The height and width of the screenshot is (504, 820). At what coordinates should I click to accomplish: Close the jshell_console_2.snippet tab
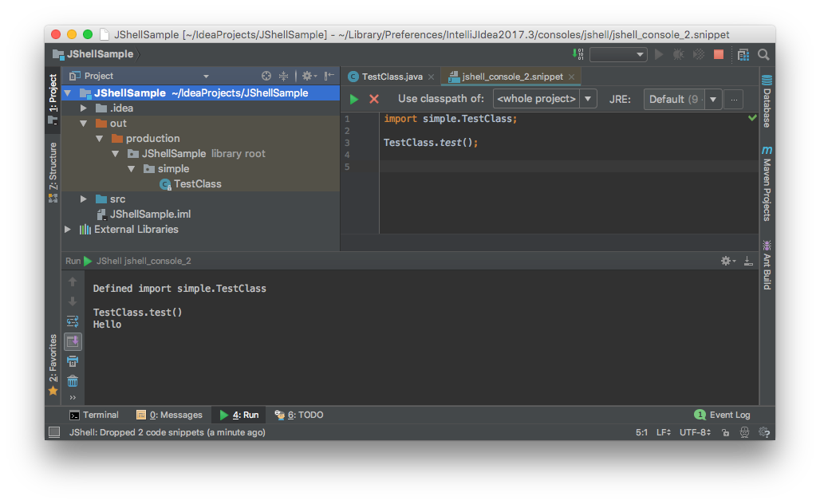point(572,77)
